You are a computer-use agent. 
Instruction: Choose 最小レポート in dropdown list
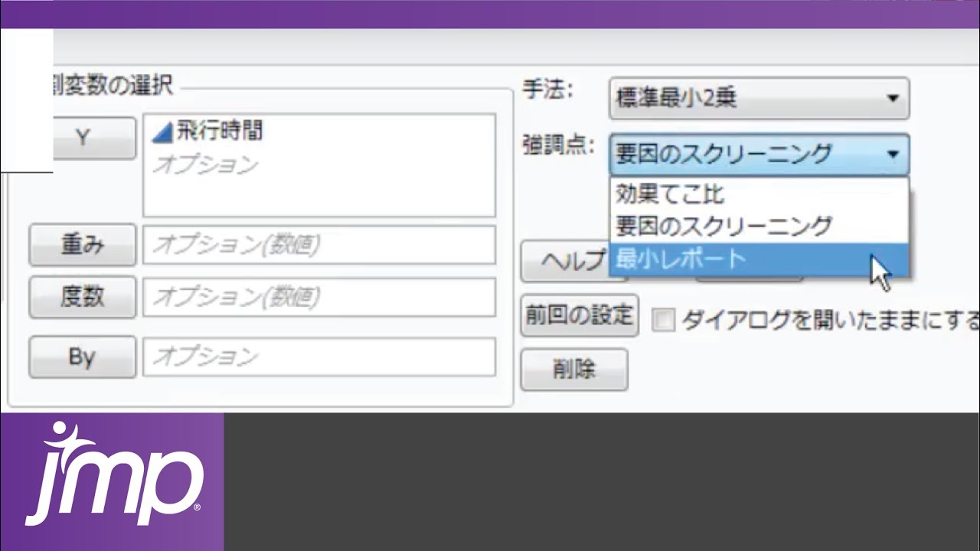[759, 259]
